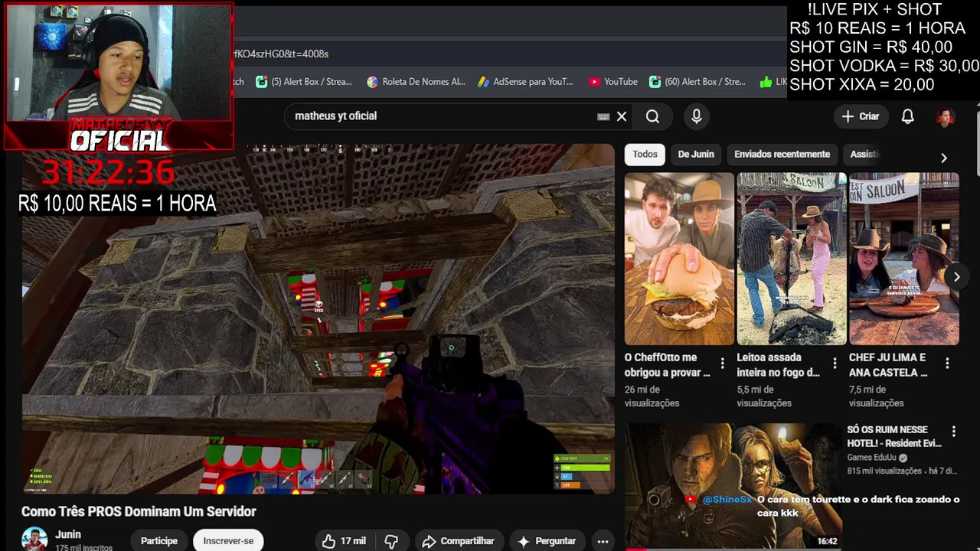Screen dimensions: 980x551
Task: Select the partially visible Assisti chip
Action: coord(865,154)
